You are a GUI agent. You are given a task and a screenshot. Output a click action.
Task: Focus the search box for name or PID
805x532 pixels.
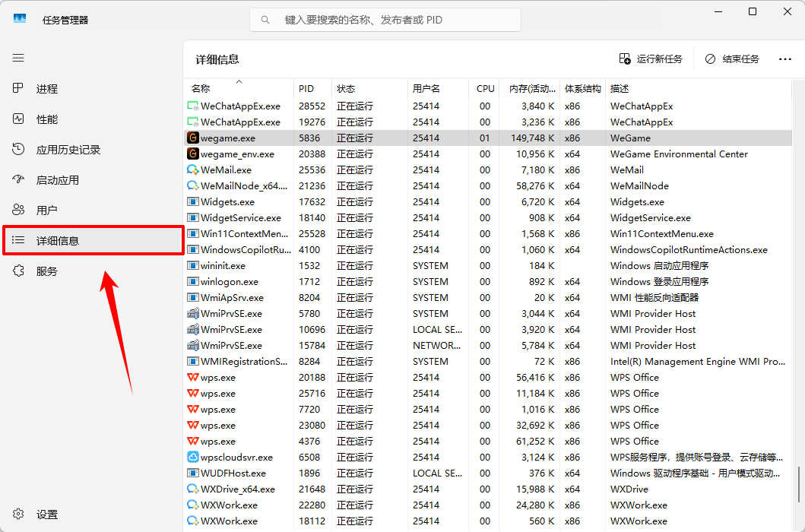(385, 20)
